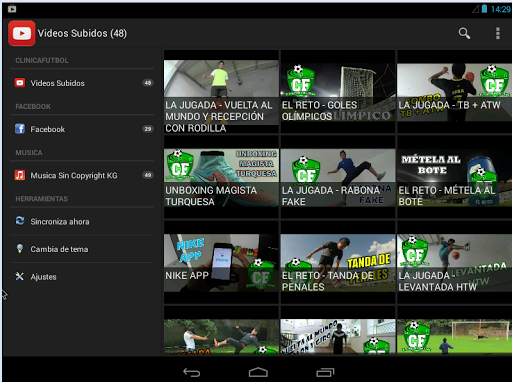Tap the Android back navigation button
512x382 pixels.
click(x=192, y=372)
